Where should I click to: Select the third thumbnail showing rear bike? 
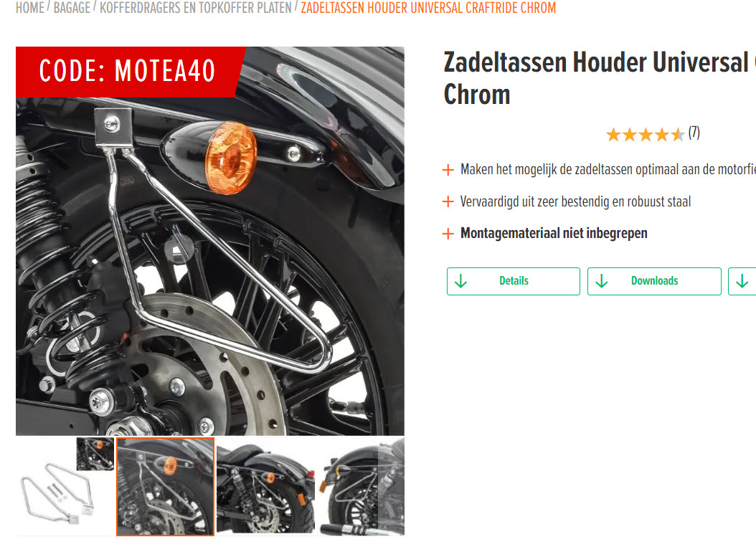[265, 487]
